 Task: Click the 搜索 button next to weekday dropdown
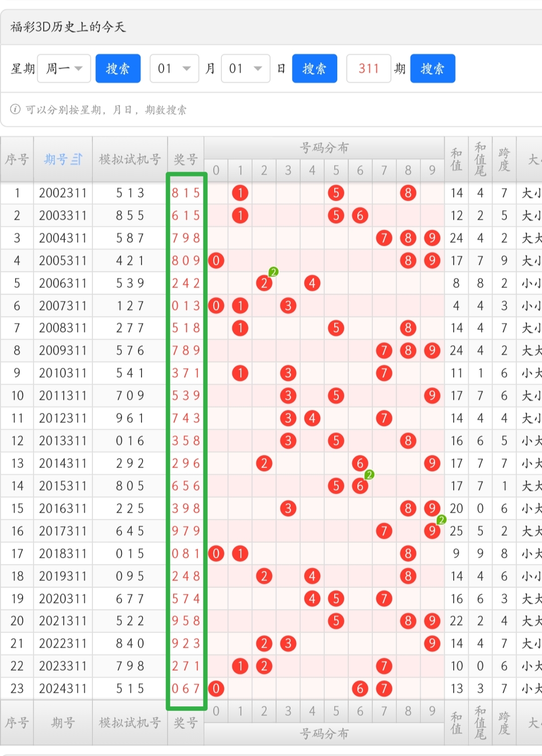coord(118,68)
